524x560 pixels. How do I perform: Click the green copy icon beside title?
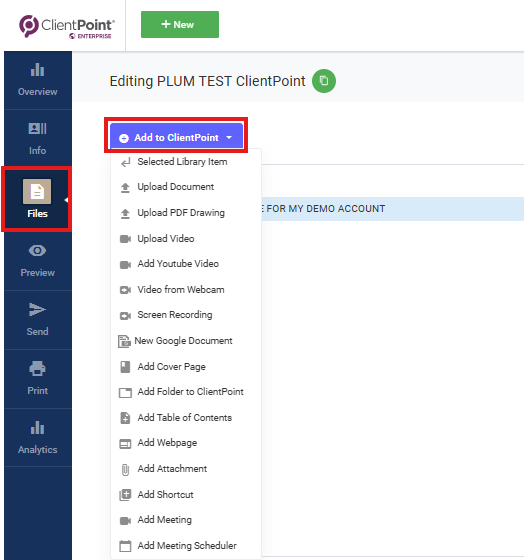point(324,81)
